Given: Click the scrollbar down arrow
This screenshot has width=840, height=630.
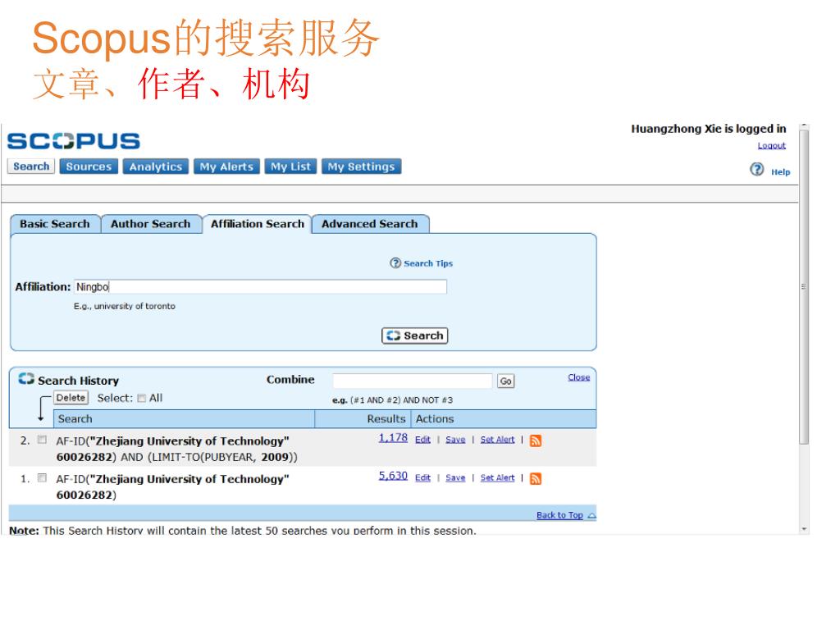Looking at the screenshot, I should [804, 529].
